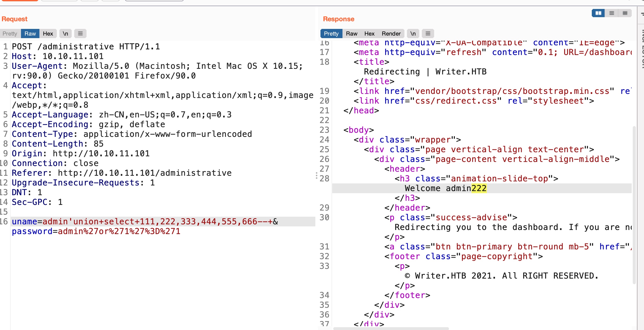Open the Response editor options hamburger menu

coord(428,34)
